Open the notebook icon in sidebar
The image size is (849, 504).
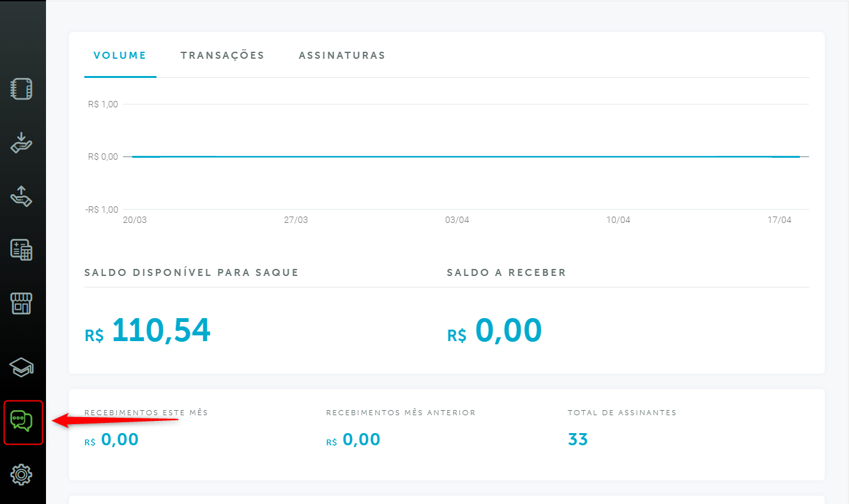pyautogui.click(x=22, y=89)
